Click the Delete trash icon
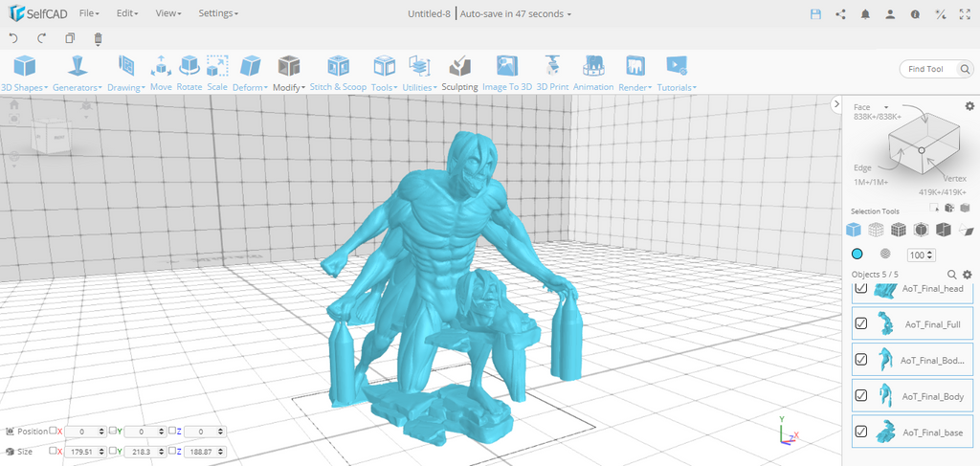980x466 pixels. 99,39
